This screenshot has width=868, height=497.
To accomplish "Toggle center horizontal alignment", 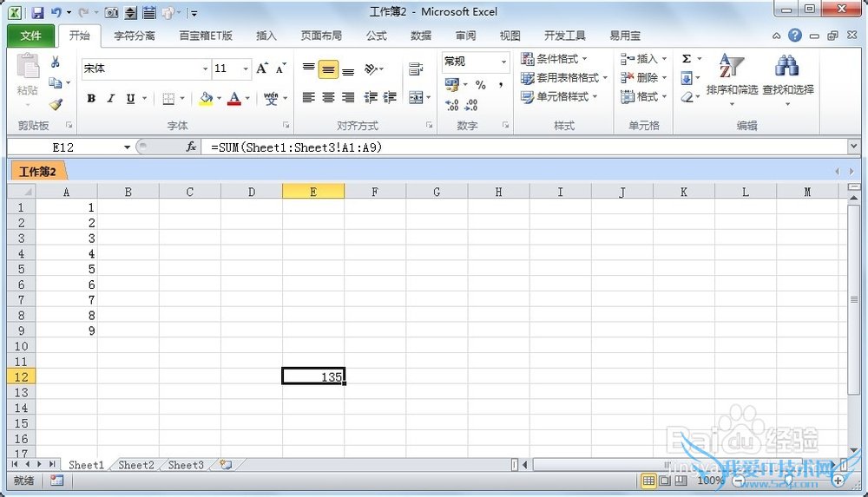I will tap(328, 97).
